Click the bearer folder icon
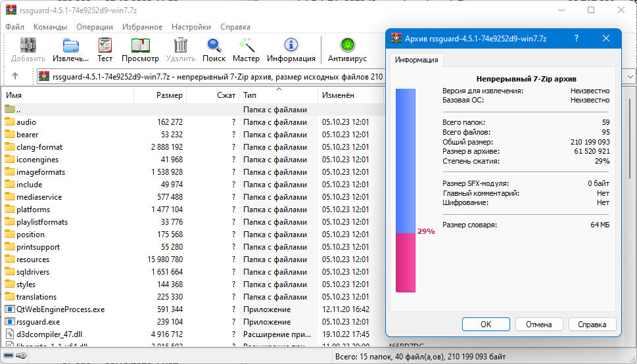The width and height of the screenshot is (637, 364). [10, 135]
